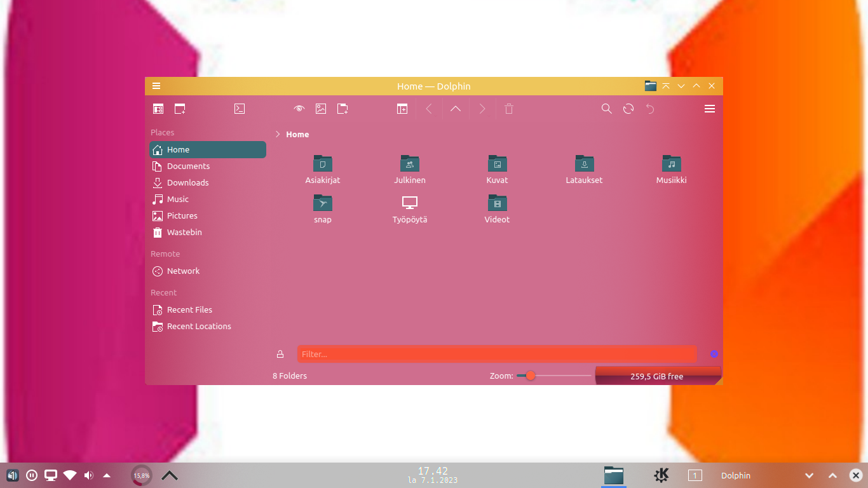
Task: Toggle show hidden files eye icon
Action: point(299,109)
